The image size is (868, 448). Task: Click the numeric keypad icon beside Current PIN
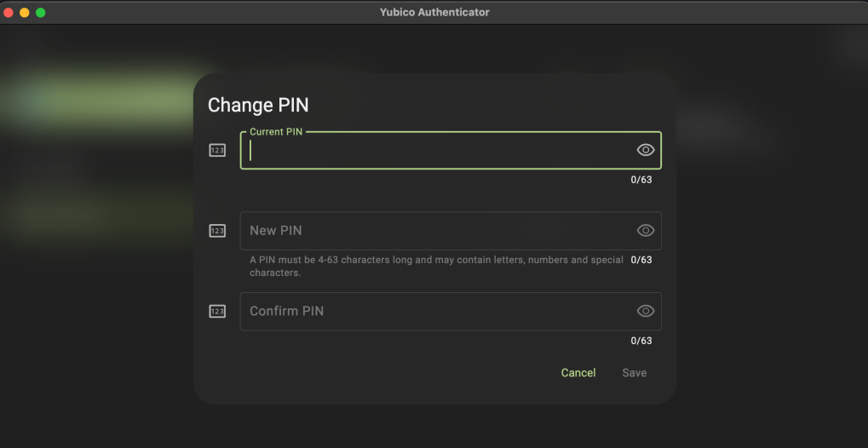click(x=217, y=150)
